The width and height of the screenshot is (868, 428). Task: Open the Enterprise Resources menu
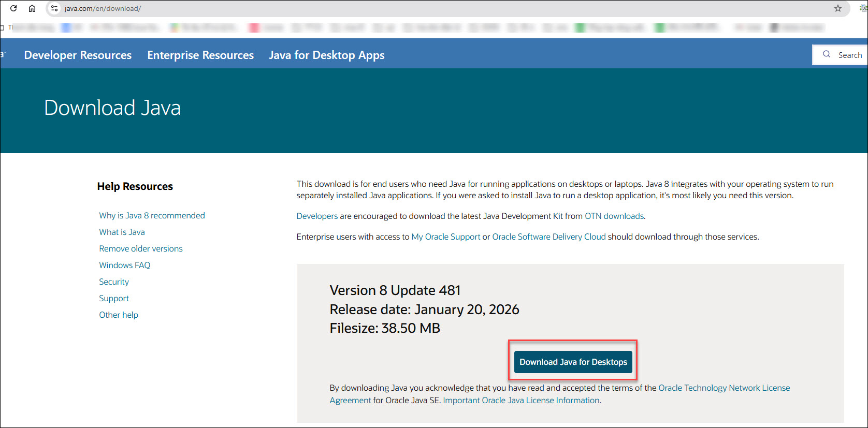tap(200, 55)
